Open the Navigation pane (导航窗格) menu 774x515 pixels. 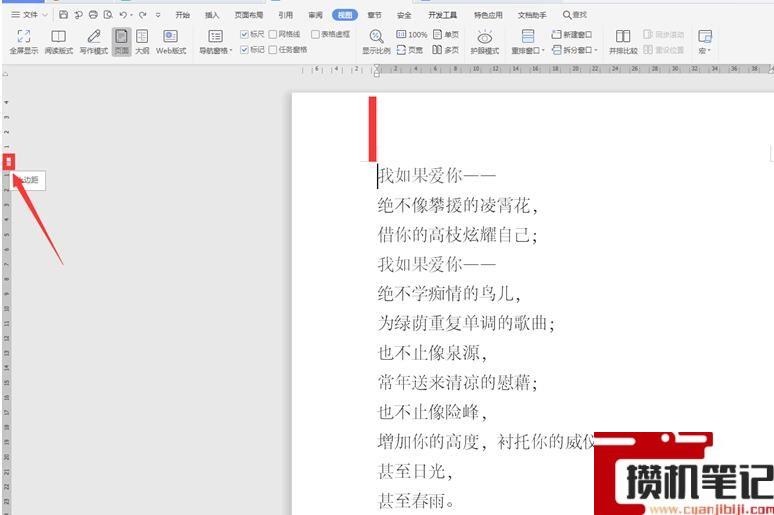click(x=215, y=41)
